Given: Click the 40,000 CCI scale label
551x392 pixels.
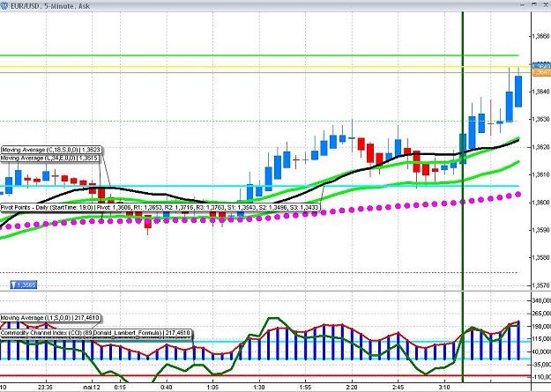Looking at the screenshot, I should pos(541,352).
